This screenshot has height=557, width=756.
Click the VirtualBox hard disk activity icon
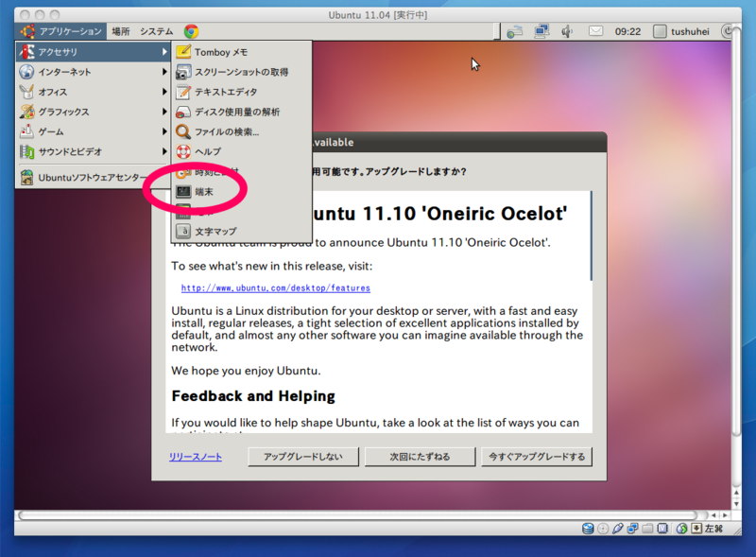click(x=588, y=529)
